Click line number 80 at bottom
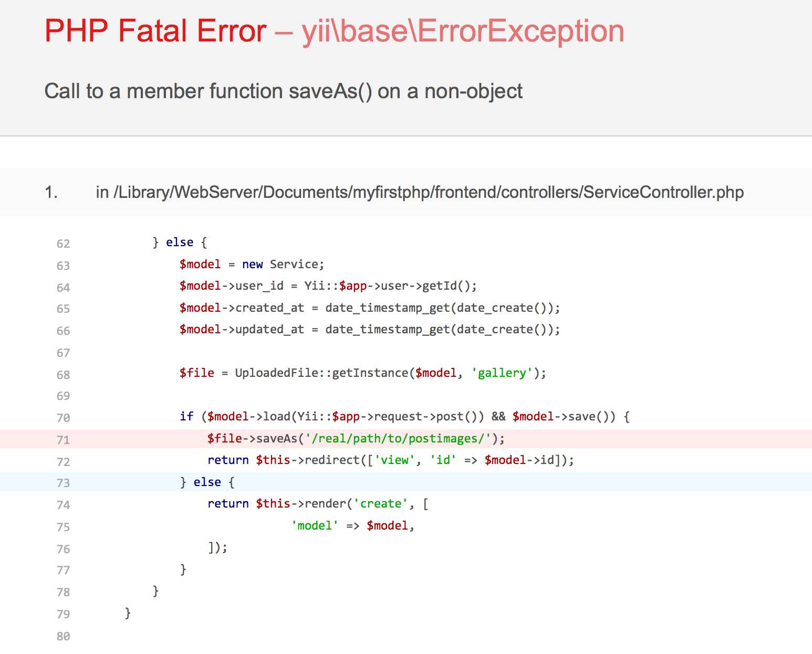The image size is (812, 654). pyautogui.click(x=63, y=636)
